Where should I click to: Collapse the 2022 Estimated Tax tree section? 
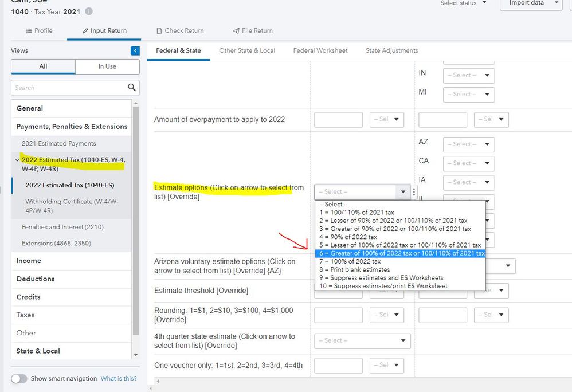pyautogui.click(x=17, y=160)
